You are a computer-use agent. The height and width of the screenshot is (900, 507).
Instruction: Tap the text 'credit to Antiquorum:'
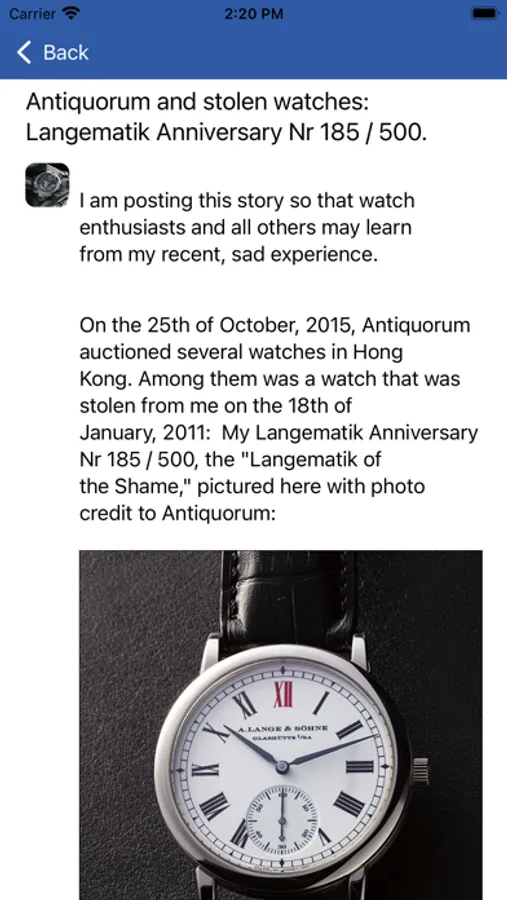tap(178, 513)
